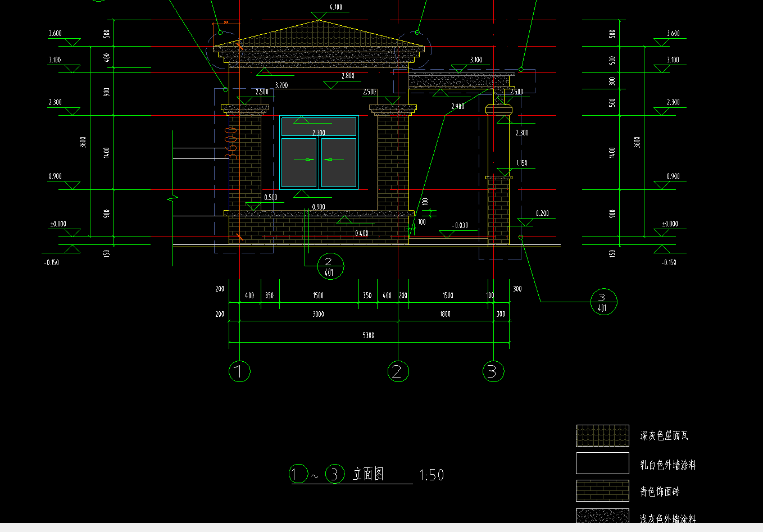Select the 5300 overall dimension text
The width and height of the screenshot is (763, 532).
pyautogui.click(x=369, y=335)
